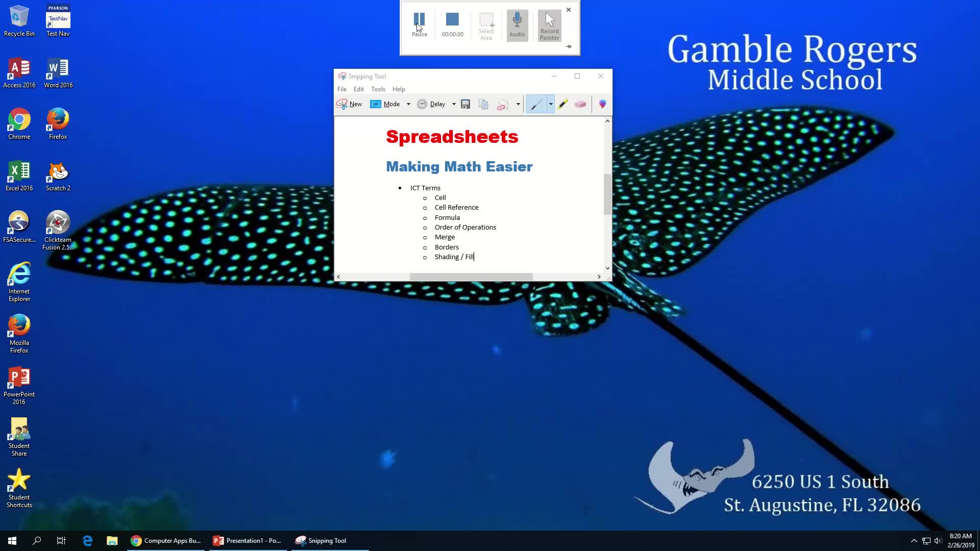Viewport: 980px width, 551px height.
Task: Select the Access 2016 desktop shortcut
Action: coord(19,73)
